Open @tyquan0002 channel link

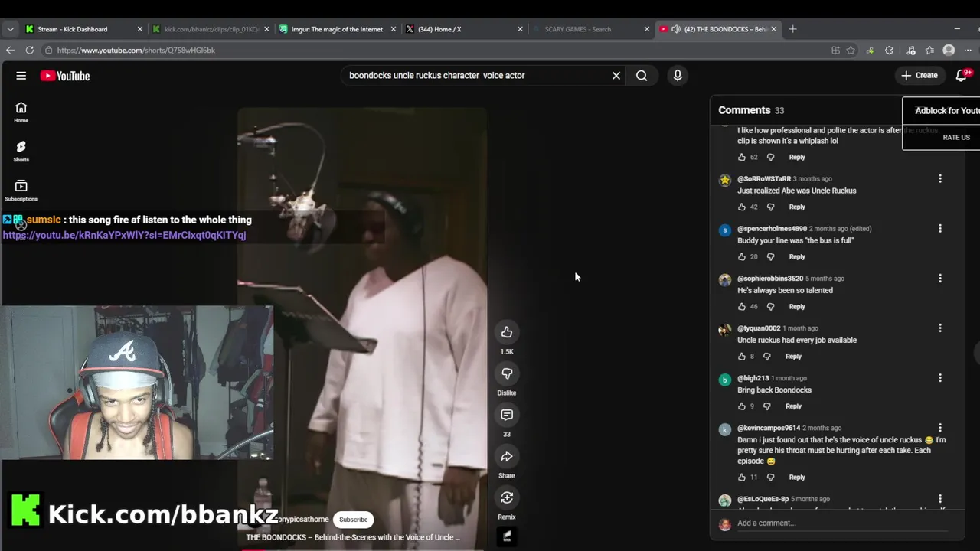tap(759, 328)
